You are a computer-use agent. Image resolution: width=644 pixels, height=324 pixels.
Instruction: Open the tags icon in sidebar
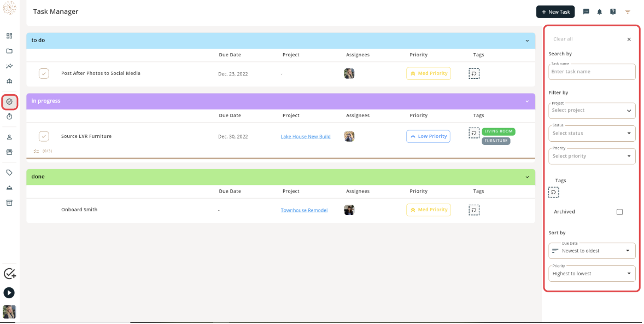pos(9,173)
